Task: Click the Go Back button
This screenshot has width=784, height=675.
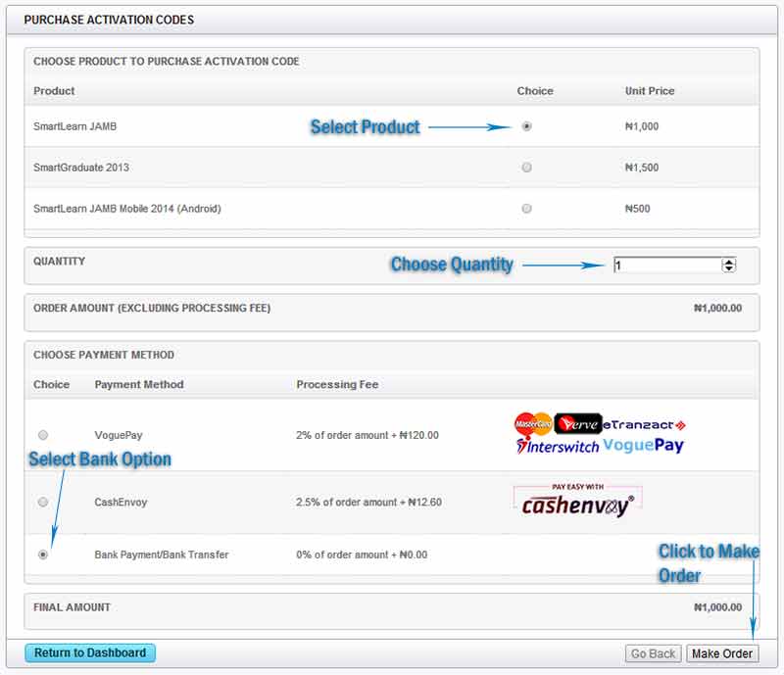Action: coord(653,653)
